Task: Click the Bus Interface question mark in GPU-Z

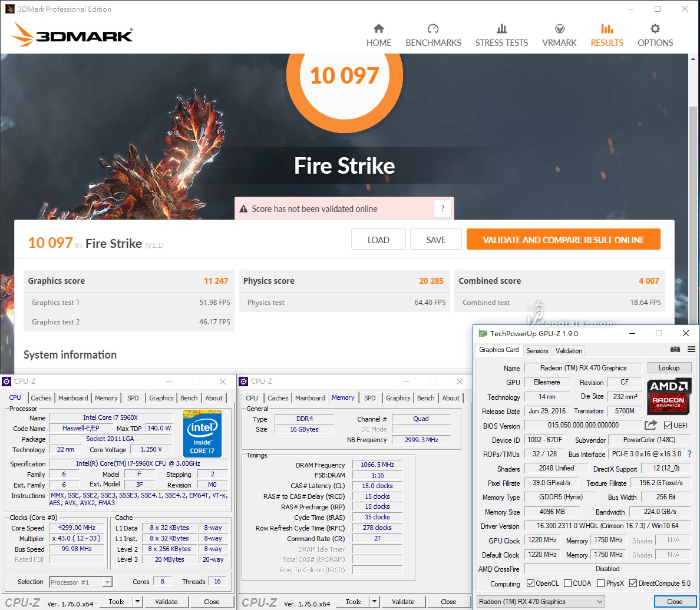Action: click(x=689, y=454)
